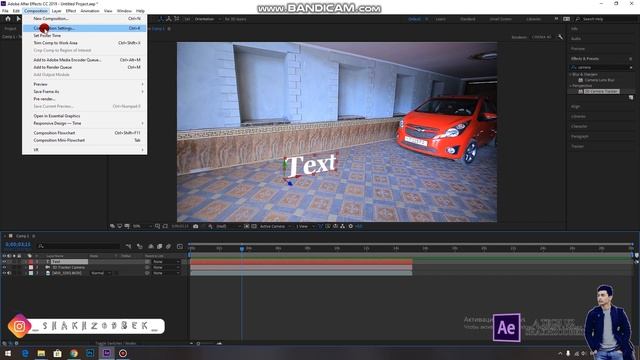
Task: Toggle the motion blur icon in timeline
Action: [x=168, y=246]
